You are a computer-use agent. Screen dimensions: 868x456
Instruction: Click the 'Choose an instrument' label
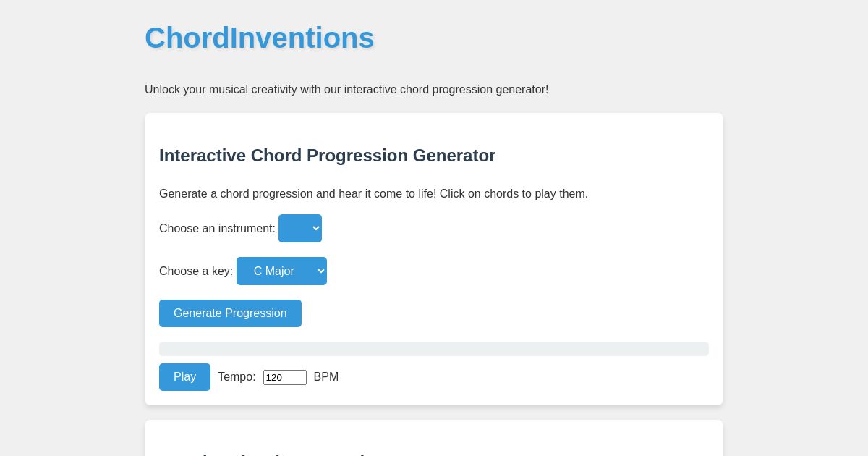pos(216,228)
